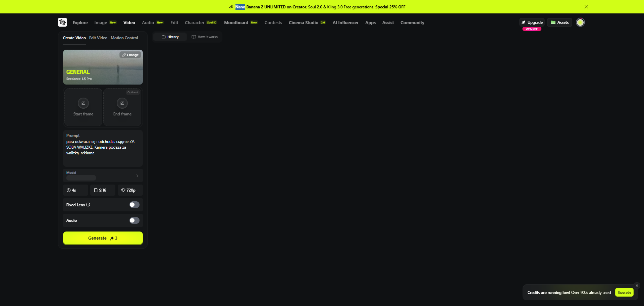The width and height of the screenshot is (644, 306).
Task: Enable the Fixed Lens toggle
Action: tap(134, 205)
